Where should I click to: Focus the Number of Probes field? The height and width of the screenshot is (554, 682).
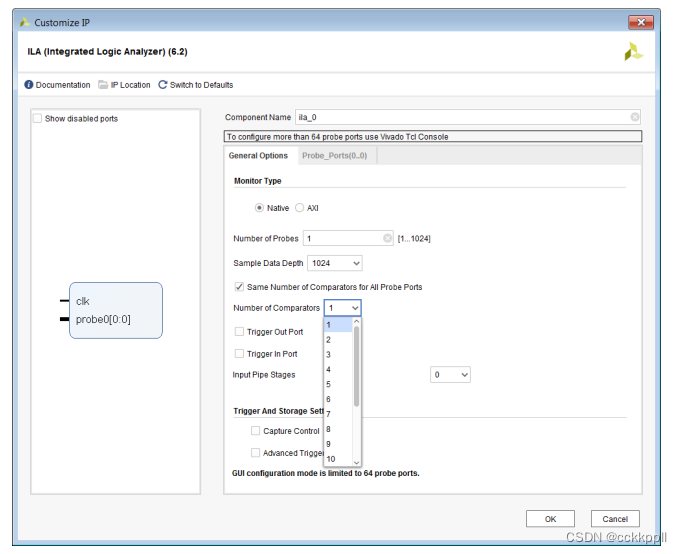[x=348, y=238]
